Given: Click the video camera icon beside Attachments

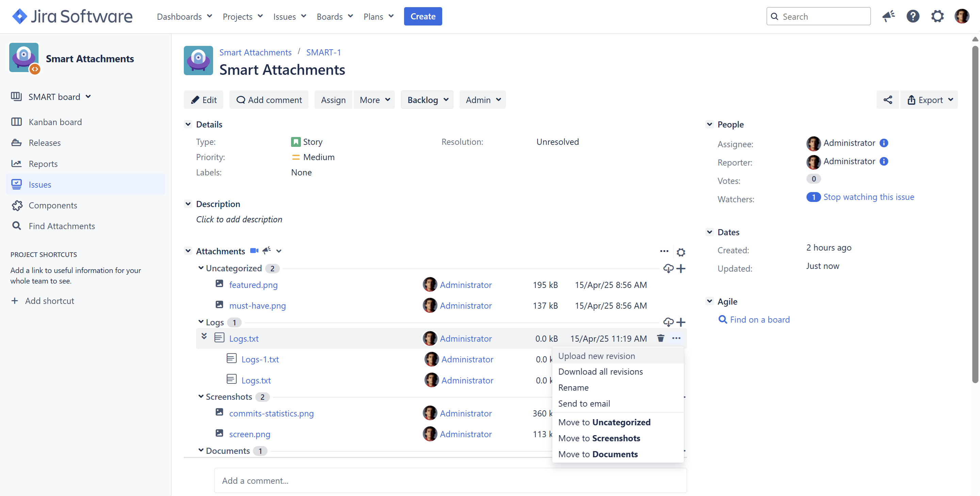Looking at the screenshot, I should click(254, 251).
